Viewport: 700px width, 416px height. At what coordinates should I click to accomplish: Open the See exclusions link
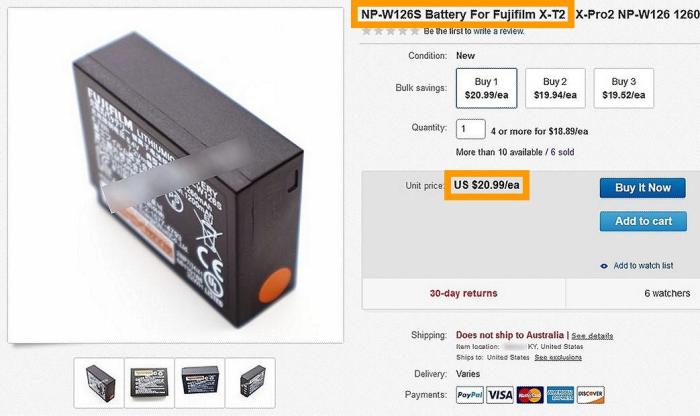(x=558, y=358)
